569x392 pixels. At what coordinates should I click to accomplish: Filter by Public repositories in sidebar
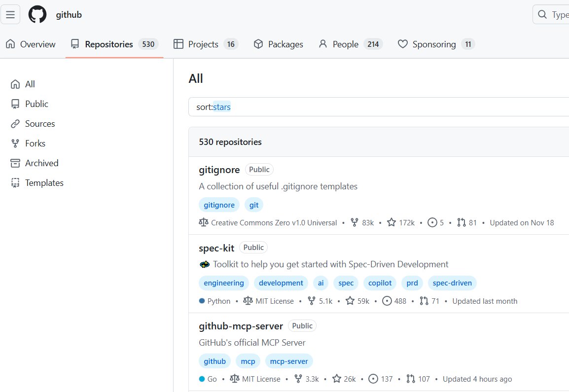tap(30, 104)
